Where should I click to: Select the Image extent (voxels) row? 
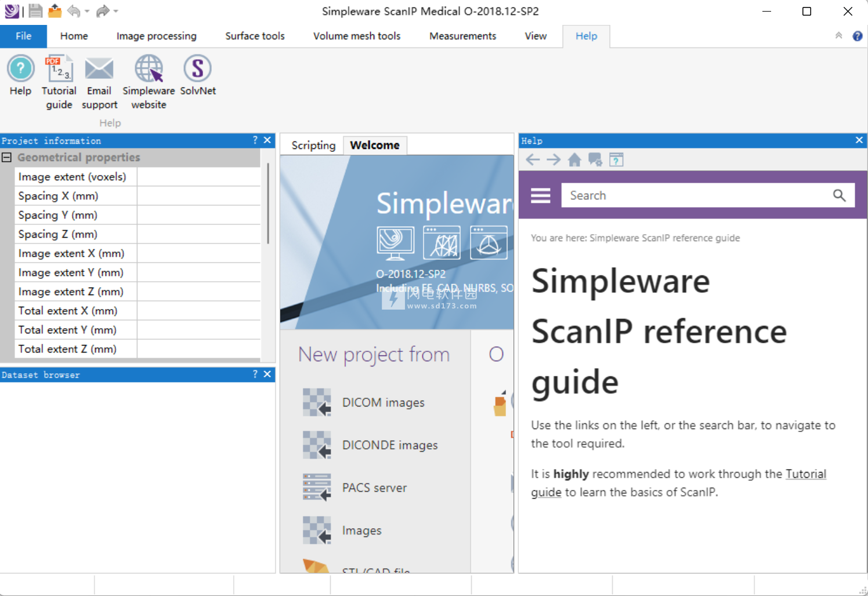click(138, 177)
